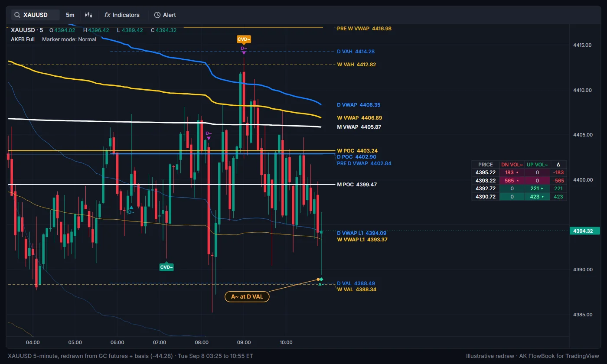This screenshot has width=607, height=364.
Task: Click the purple D~ marker under orange CVD~
Action: pos(244,50)
